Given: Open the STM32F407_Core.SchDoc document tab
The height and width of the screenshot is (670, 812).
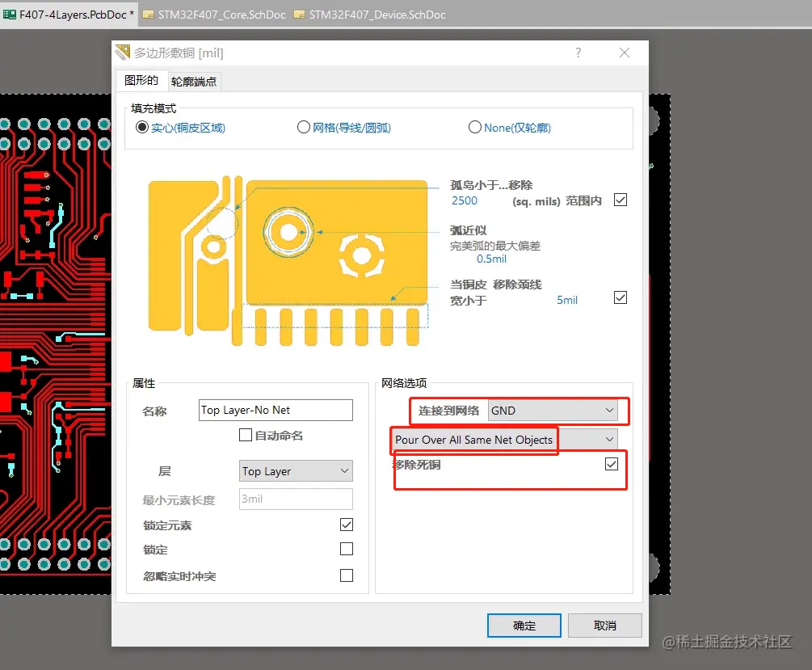Looking at the screenshot, I should tap(214, 15).
